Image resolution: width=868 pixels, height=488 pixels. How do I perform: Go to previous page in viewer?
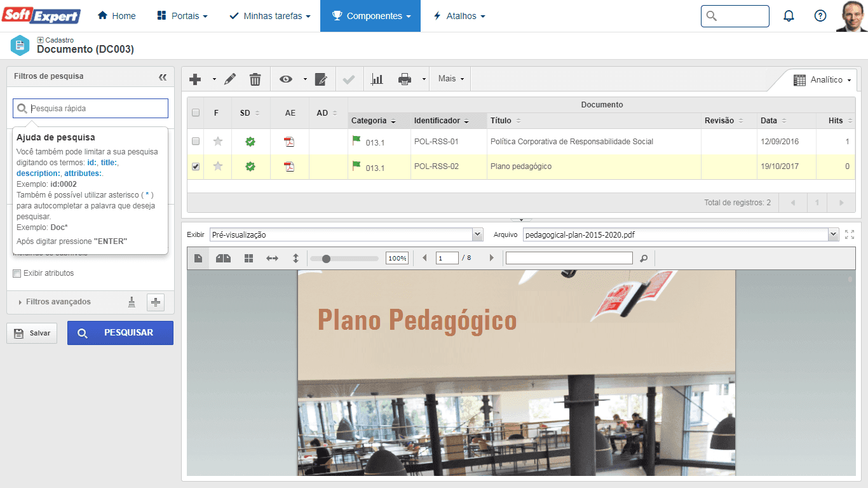pyautogui.click(x=424, y=258)
